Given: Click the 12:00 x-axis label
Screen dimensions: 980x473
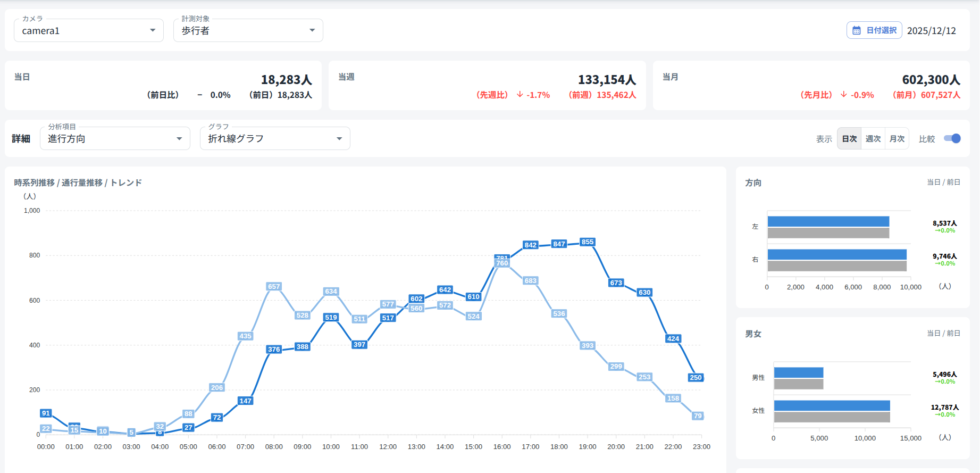Looking at the screenshot, I should tap(388, 447).
